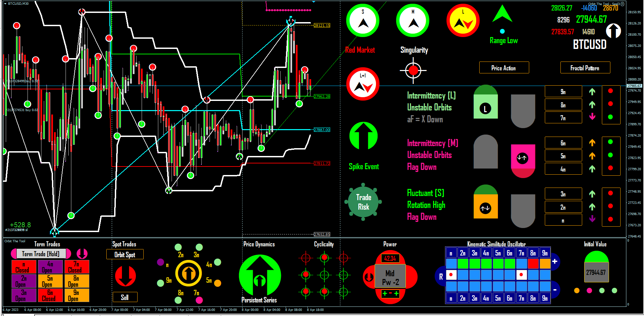Click the 42.34 Power value box
The width and height of the screenshot is (644, 316).
(390, 259)
